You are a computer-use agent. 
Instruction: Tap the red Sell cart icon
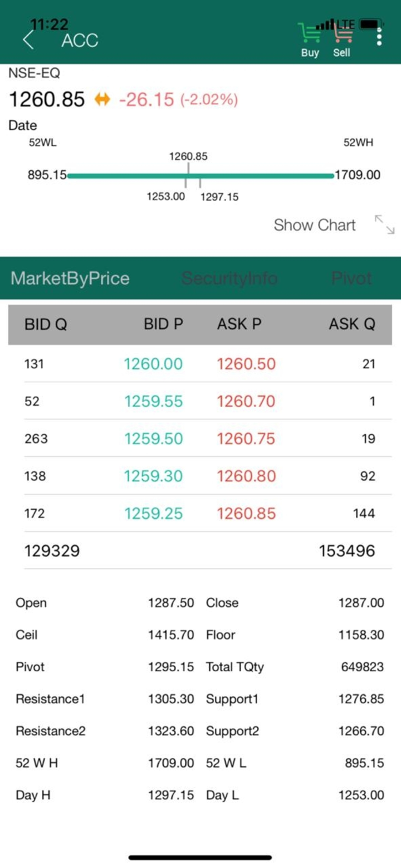coord(342,35)
